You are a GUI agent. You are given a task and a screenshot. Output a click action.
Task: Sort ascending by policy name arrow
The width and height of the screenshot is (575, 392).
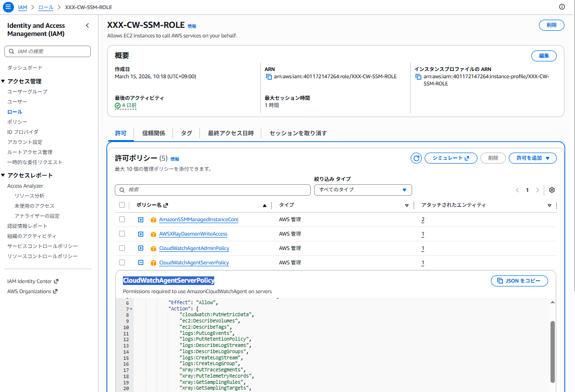click(x=264, y=205)
